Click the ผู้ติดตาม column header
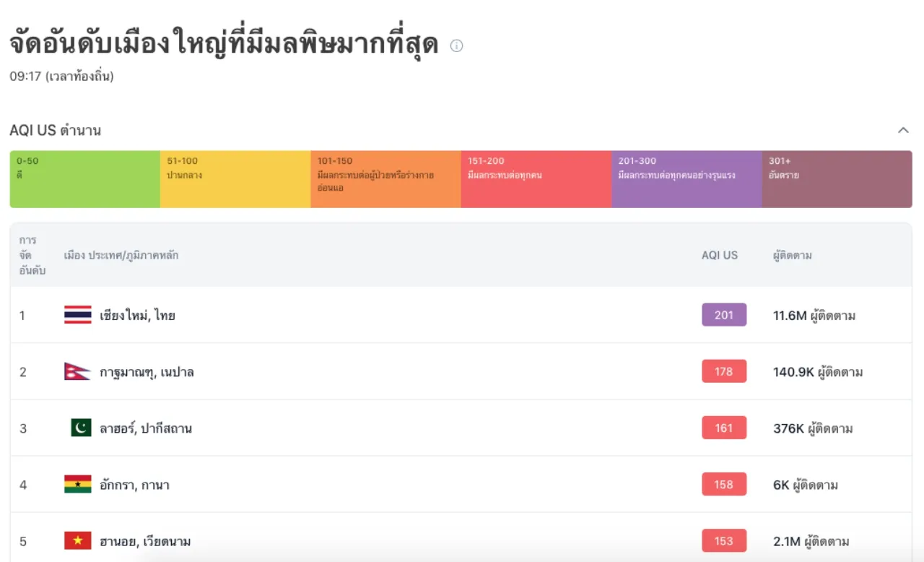This screenshot has width=924, height=562. pos(793,255)
